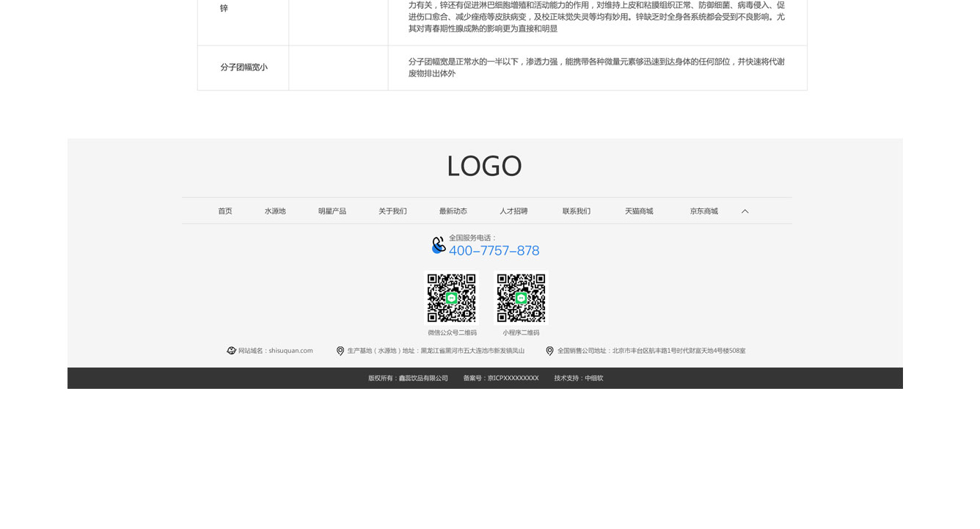Collapse the footer nav with the up chevron
Viewport: 980px width, 529px height.
[x=745, y=211]
